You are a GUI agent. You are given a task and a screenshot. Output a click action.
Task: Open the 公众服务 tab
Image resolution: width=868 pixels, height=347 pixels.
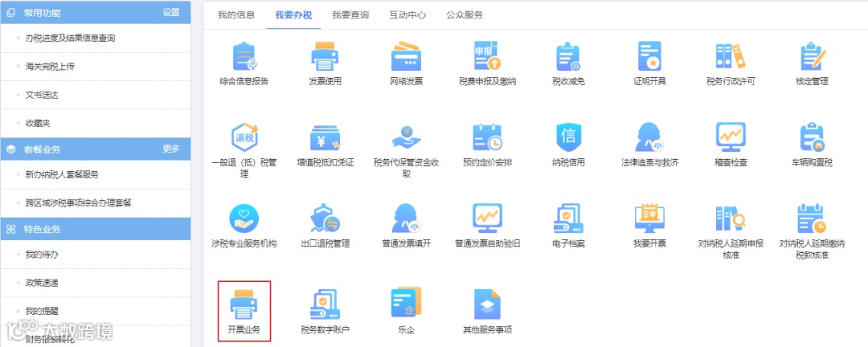coord(465,15)
